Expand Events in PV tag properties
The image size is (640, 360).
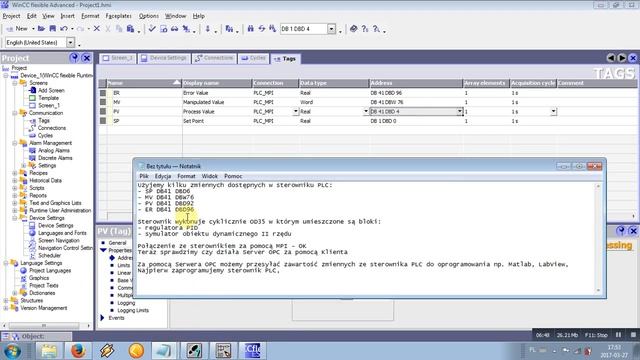[x=102, y=318]
